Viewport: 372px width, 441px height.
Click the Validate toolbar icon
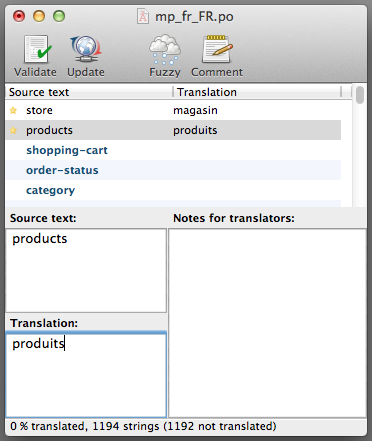tap(37, 49)
